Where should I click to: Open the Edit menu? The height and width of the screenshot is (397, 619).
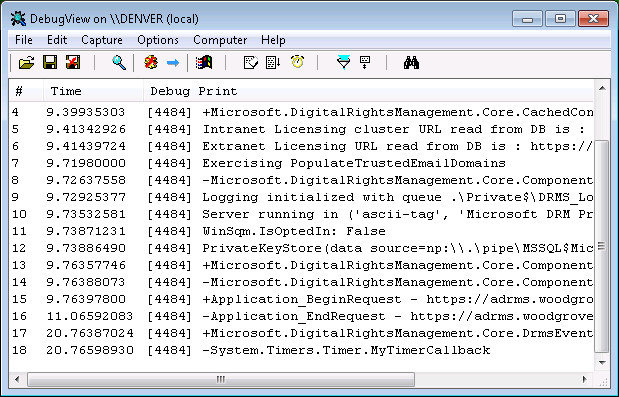point(57,40)
